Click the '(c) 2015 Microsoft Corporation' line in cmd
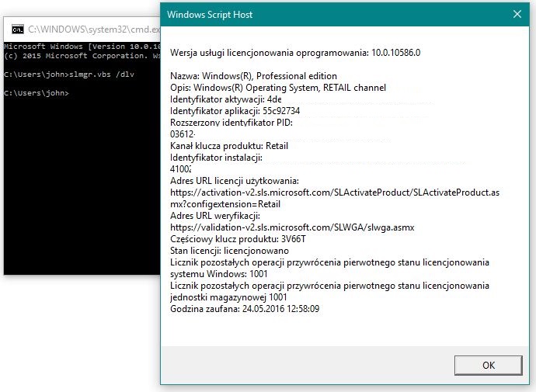The height and width of the screenshot is (392, 536). pyautogui.click(x=82, y=56)
